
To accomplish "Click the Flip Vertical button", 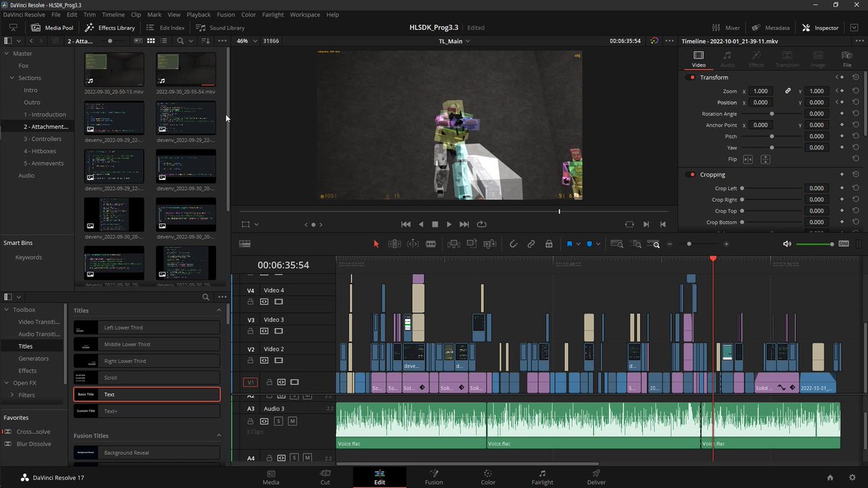I will pos(765,159).
